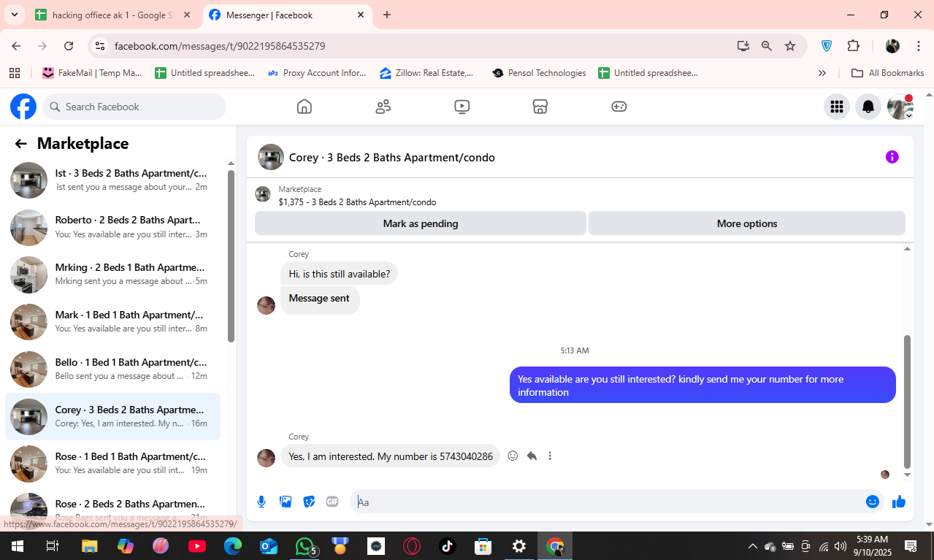Attach a photo with the image icon
Screen dimensions: 934x560
(x=286, y=502)
